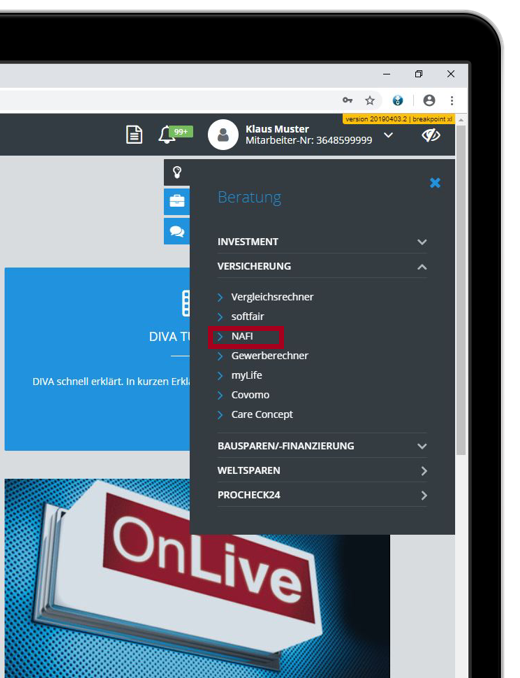This screenshot has width=520, height=678.
Task: Open browser three-dot menu
Action: [452, 101]
